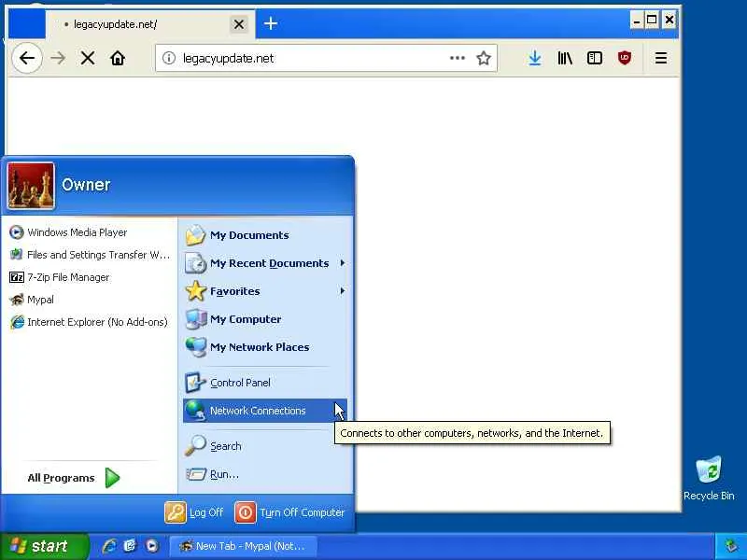Toggle the sidebar icon in toolbar
The image size is (747, 560).
pos(595,58)
